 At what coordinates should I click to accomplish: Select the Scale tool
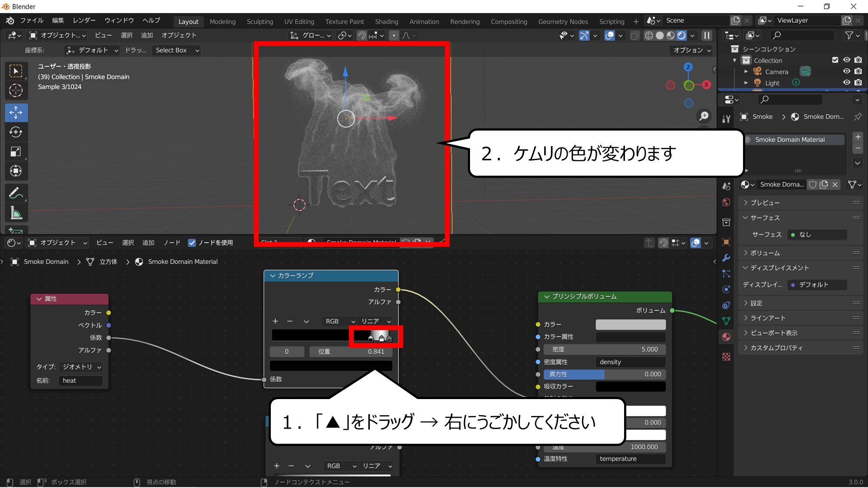16,151
